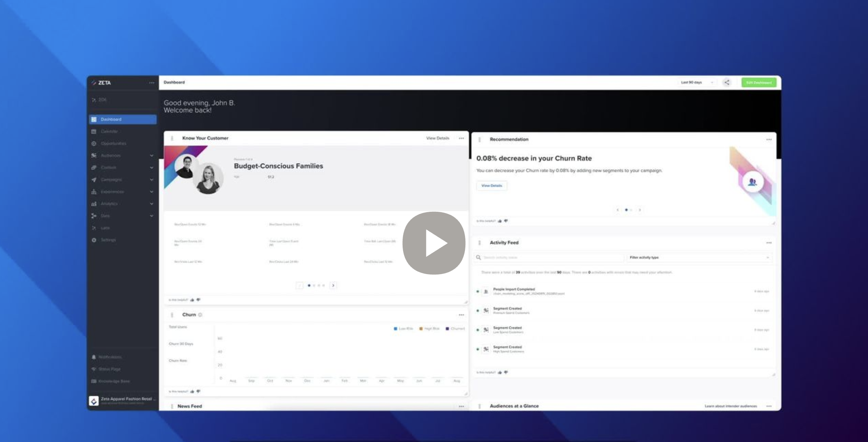
Task: Click Churn info icon
Action: click(x=200, y=315)
